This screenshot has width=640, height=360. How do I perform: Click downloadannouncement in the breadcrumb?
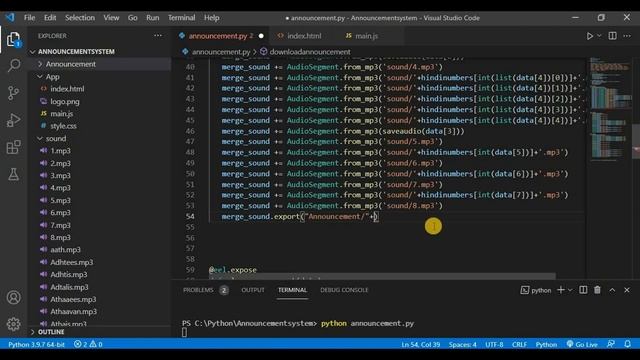tap(310, 52)
